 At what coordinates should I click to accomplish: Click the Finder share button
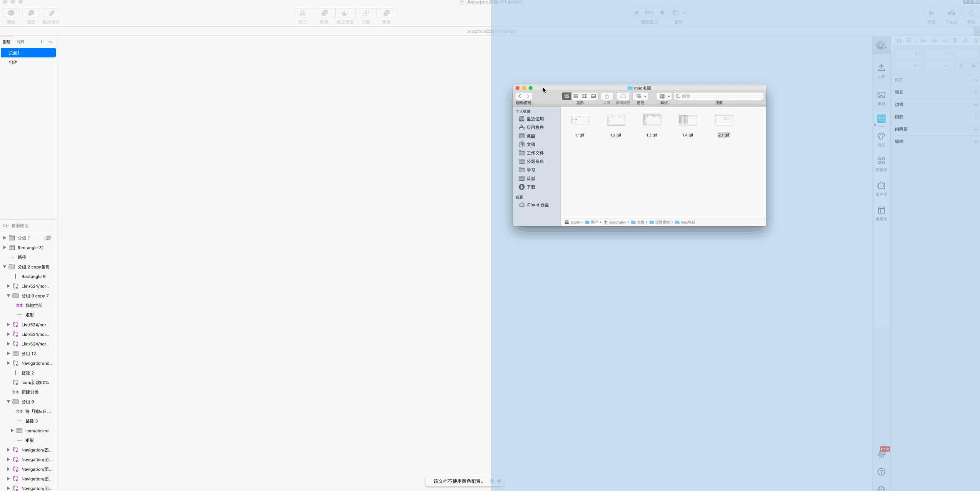click(606, 96)
